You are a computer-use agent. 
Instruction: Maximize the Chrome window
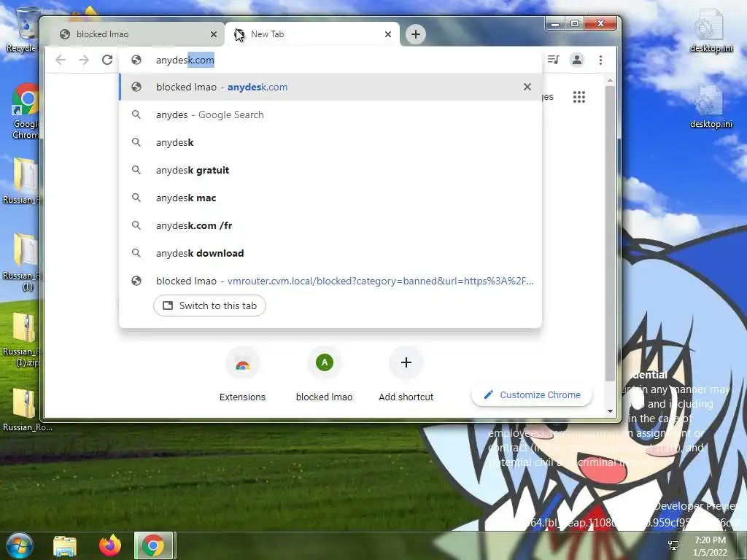coord(575,23)
